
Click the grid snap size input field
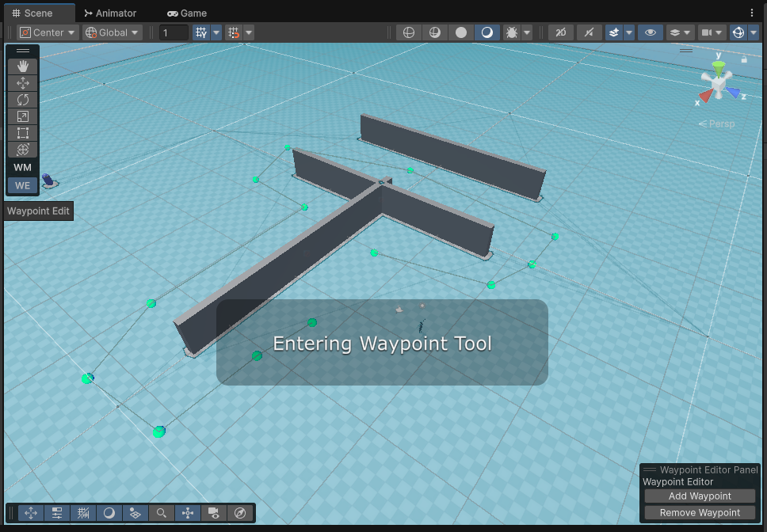(174, 32)
